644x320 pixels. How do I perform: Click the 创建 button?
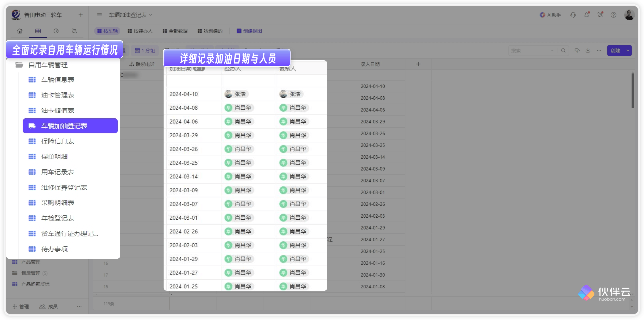616,51
